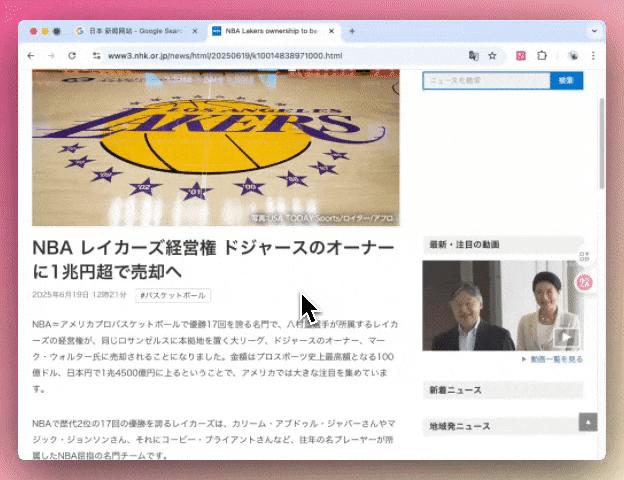Go back with the browser back arrow
The width and height of the screenshot is (624, 480).
pyautogui.click(x=31, y=56)
